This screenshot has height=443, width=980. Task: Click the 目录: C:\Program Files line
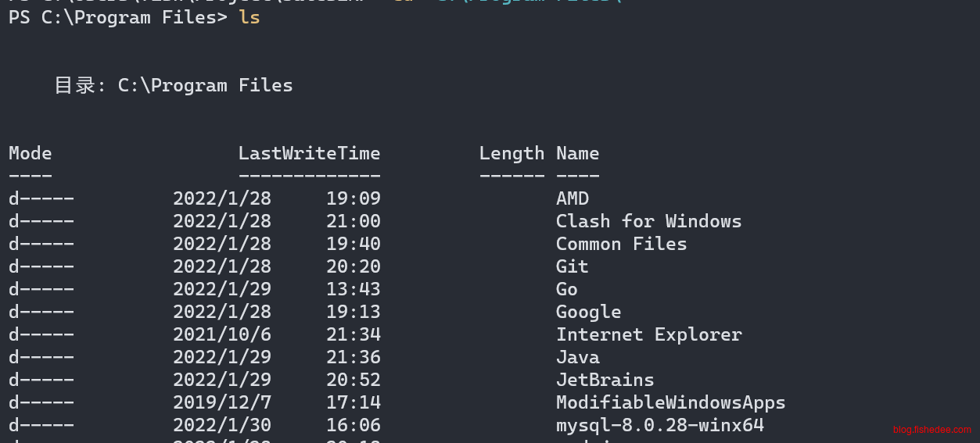click(173, 85)
